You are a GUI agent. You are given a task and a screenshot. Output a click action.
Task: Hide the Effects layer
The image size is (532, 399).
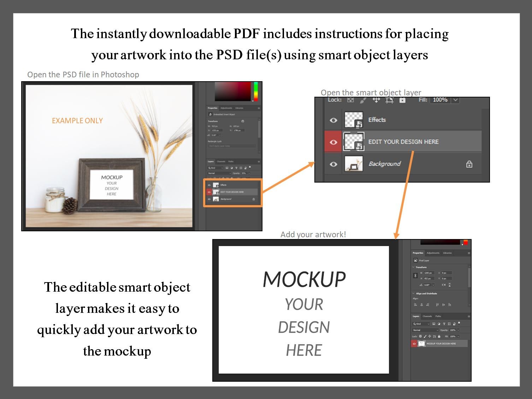333,120
